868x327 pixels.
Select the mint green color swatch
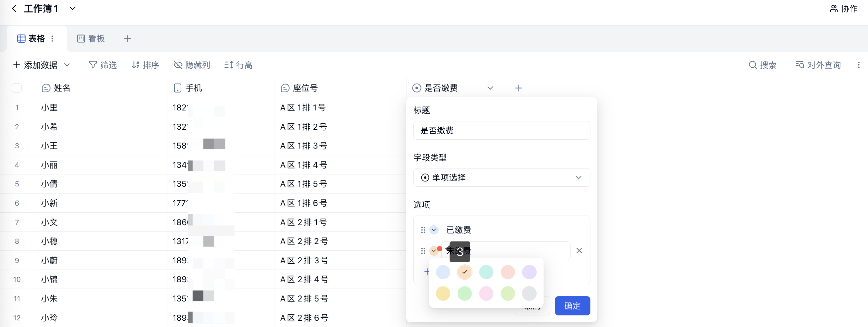[x=465, y=294]
